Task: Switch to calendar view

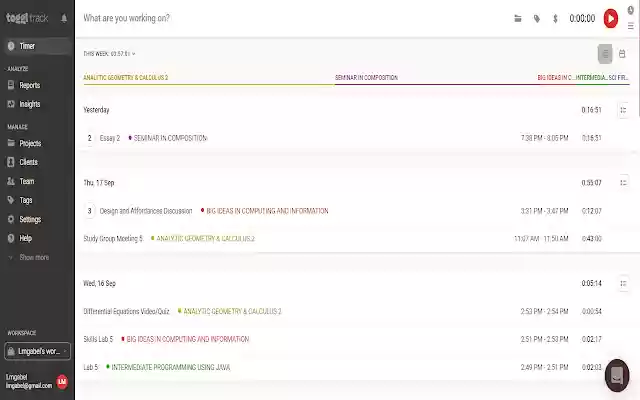Action: pyautogui.click(x=622, y=54)
